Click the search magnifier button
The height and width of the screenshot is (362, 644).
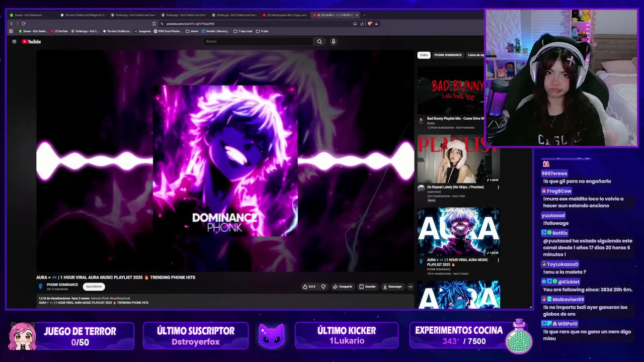tap(319, 41)
